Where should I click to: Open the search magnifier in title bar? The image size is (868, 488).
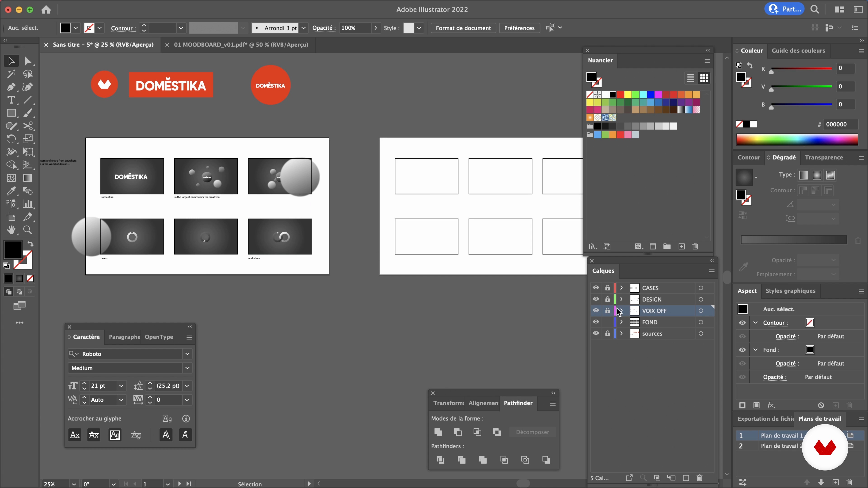[x=815, y=9]
